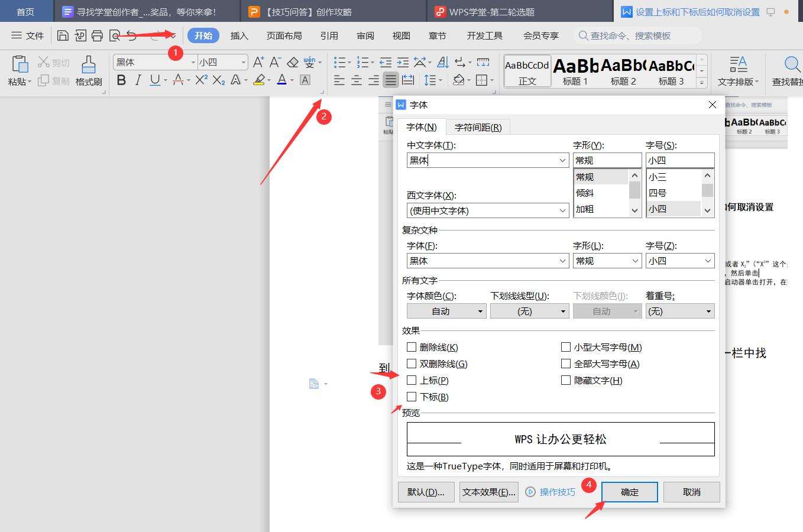Enable the Subscript 下标 checkbox
803x532 pixels.
tap(412, 397)
